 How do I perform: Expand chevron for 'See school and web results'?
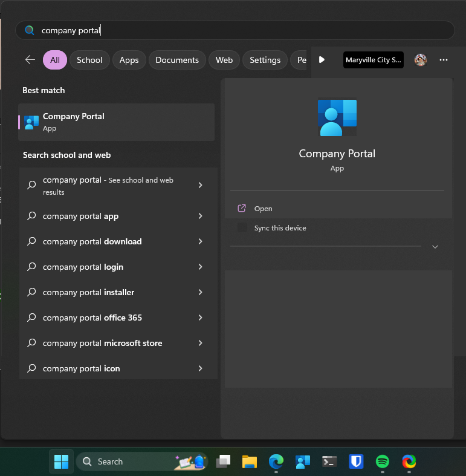tap(200, 185)
